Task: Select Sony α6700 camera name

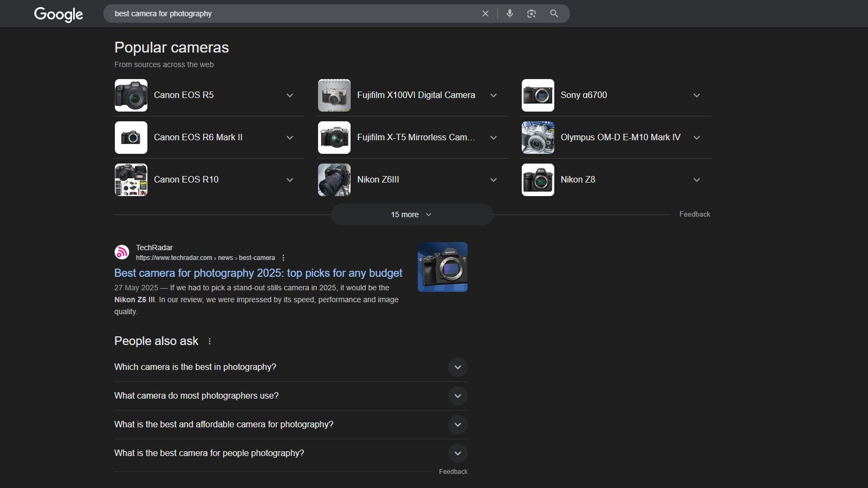Action: [x=584, y=95]
